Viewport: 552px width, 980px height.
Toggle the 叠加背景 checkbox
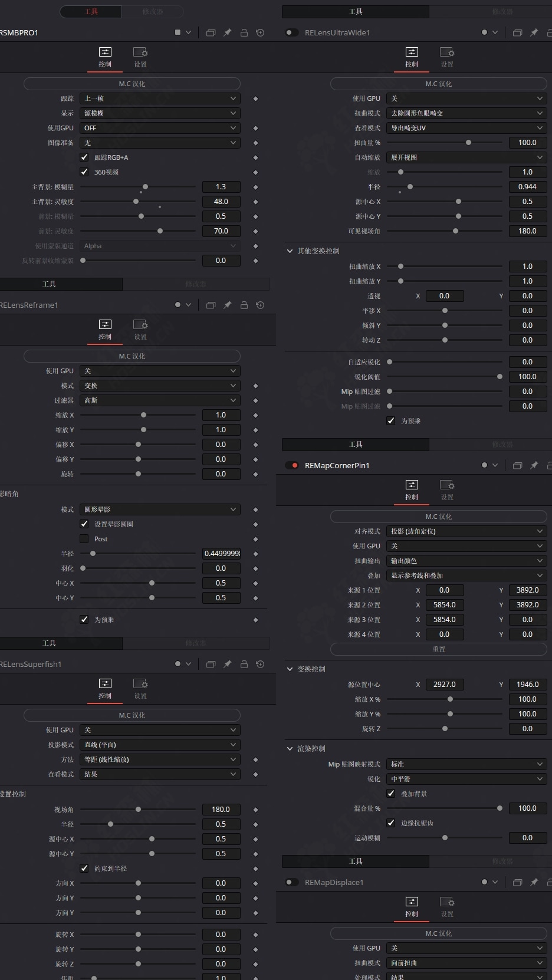(x=391, y=794)
